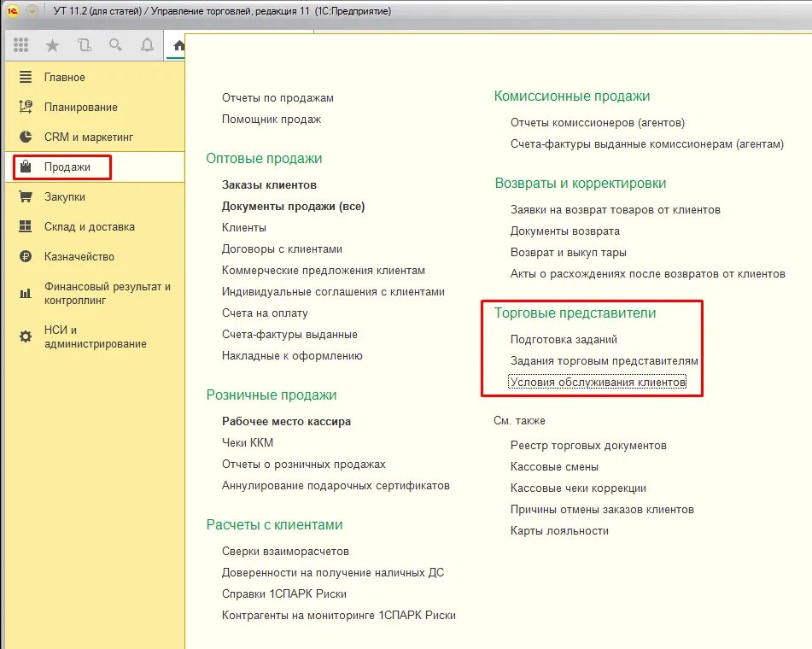The width and height of the screenshot is (812, 649).
Task: Open Подготовка заданий
Action: tap(564, 339)
